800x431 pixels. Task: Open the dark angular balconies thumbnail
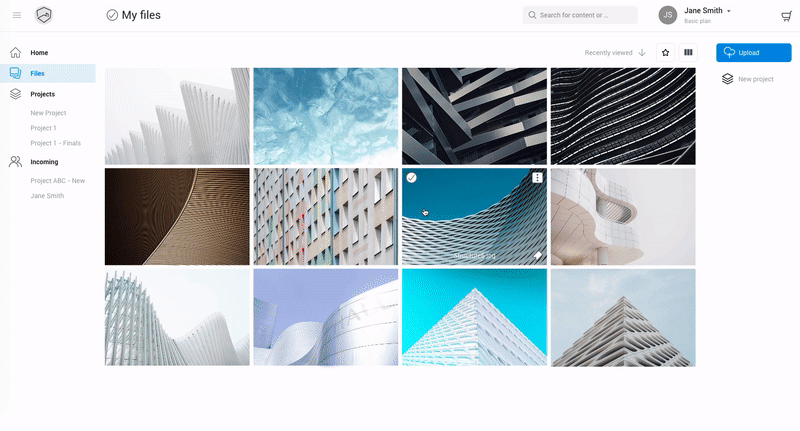474,116
